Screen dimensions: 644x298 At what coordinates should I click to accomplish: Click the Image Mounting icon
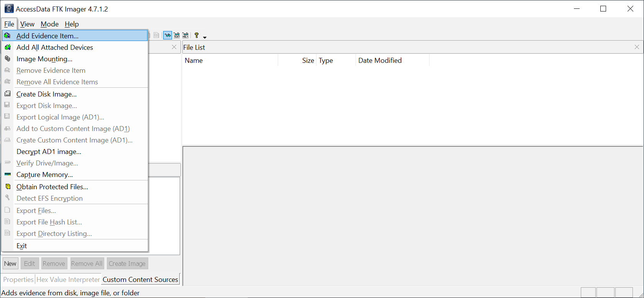(7, 59)
